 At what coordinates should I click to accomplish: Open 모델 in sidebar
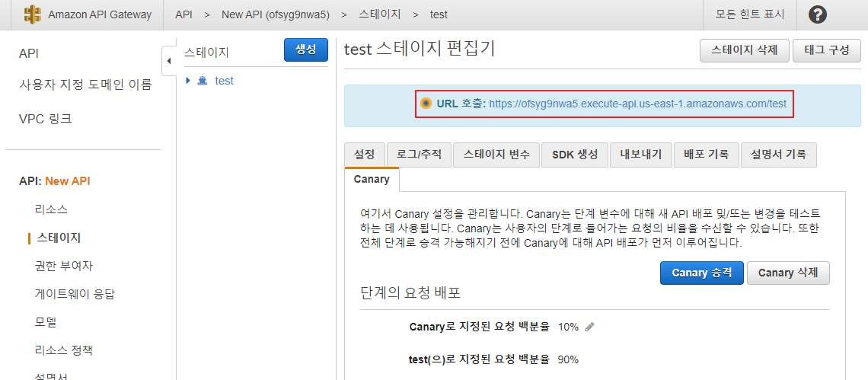(x=46, y=322)
